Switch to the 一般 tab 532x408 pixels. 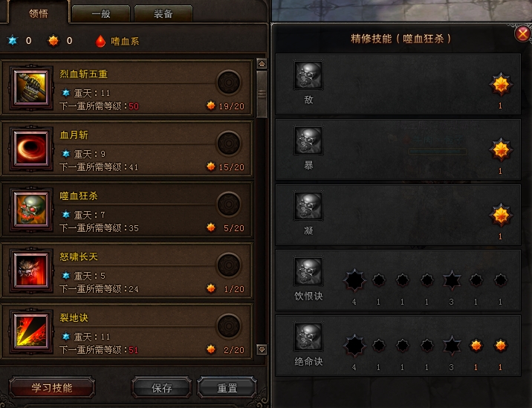101,14
